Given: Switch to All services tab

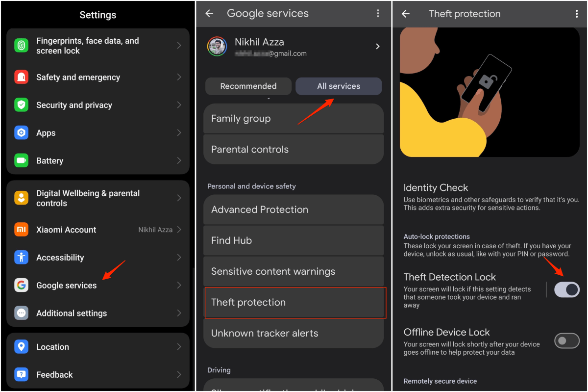Looking at the screenshot, I should pyautogui.click(x=339, y=86).
